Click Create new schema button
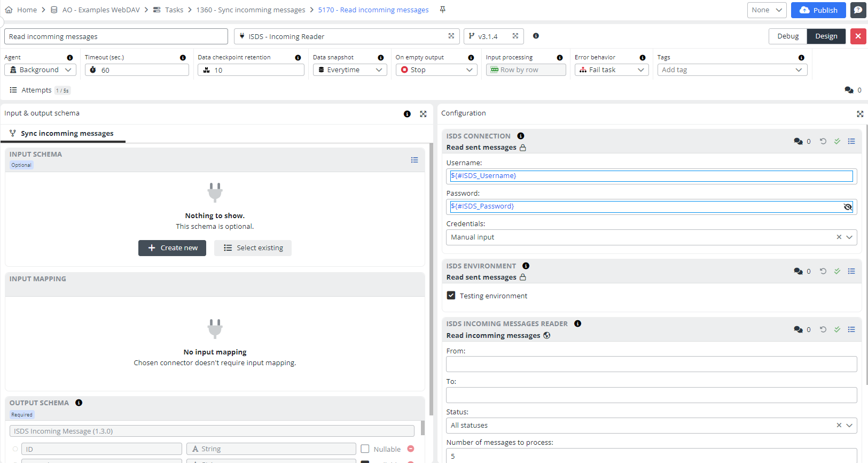Viewport: 868px width, 463px height. click(x=172, y=248)
